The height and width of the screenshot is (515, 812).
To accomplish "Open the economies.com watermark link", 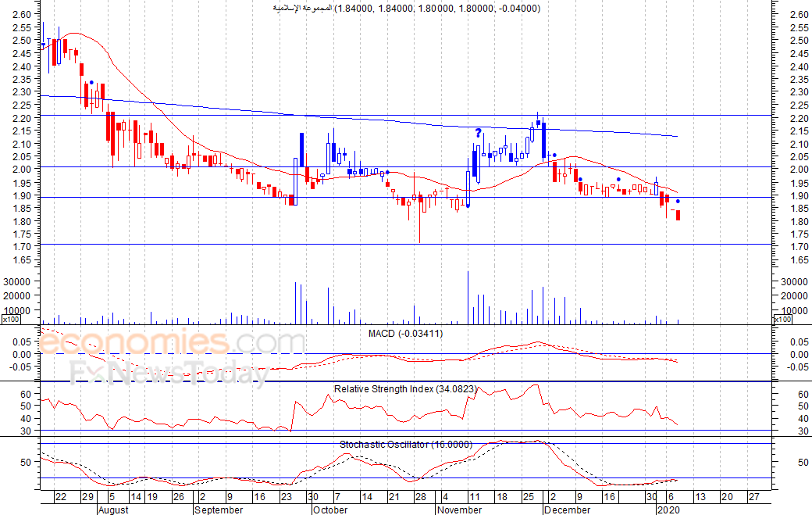I will pos(172,342).
